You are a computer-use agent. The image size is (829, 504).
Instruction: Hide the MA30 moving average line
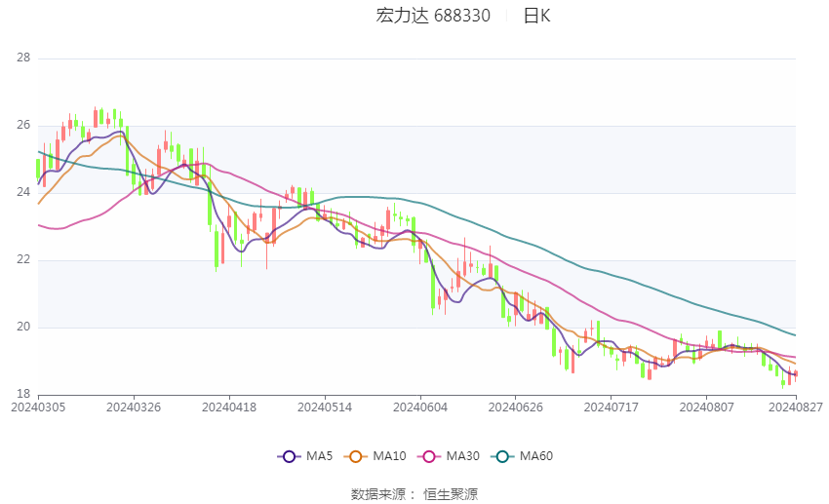[429, 456]
